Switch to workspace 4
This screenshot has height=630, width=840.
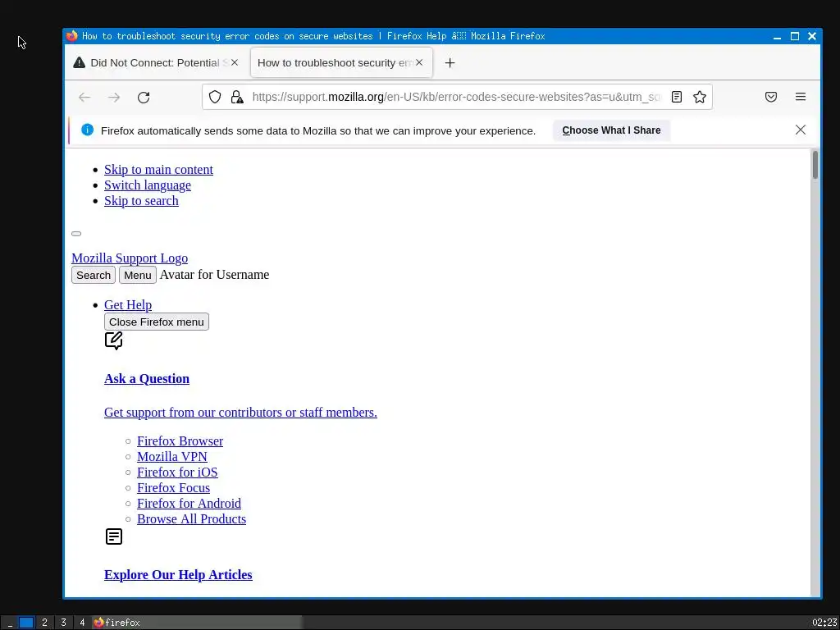coord(82,623)
